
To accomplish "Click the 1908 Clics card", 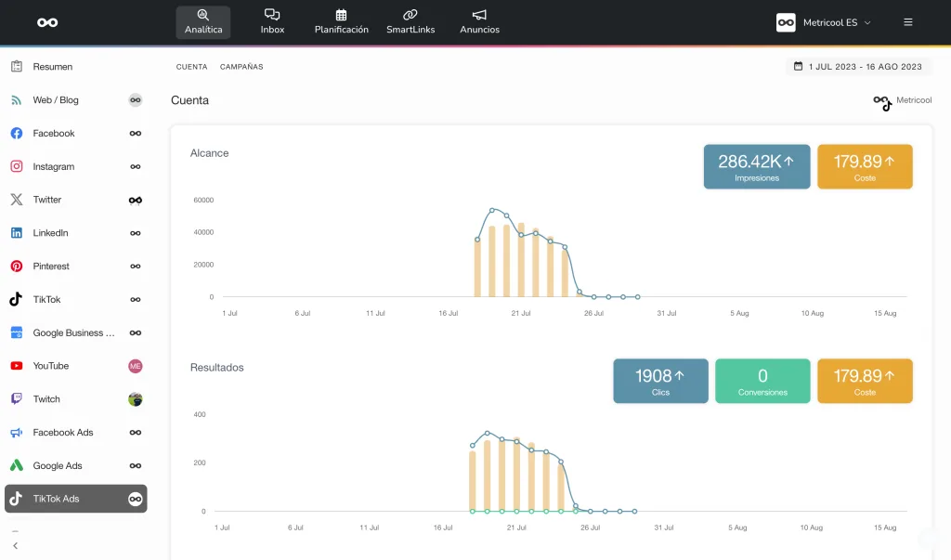I will tap(660, 381).
